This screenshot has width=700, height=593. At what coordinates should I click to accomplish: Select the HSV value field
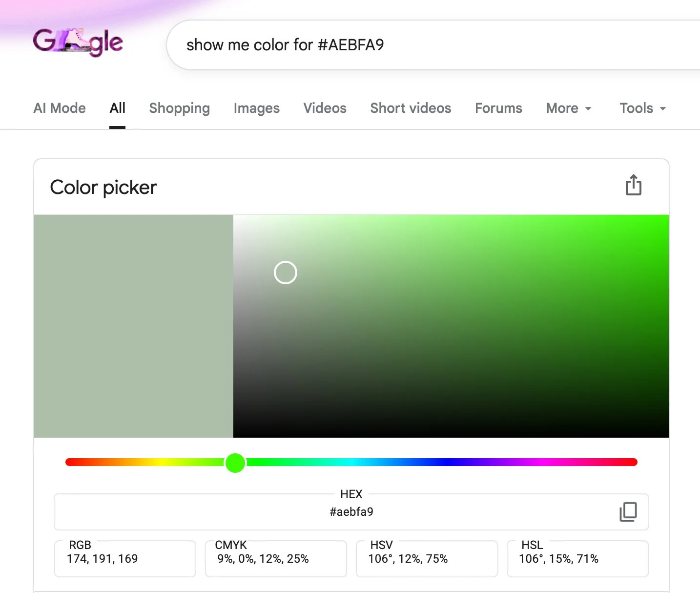426,559
